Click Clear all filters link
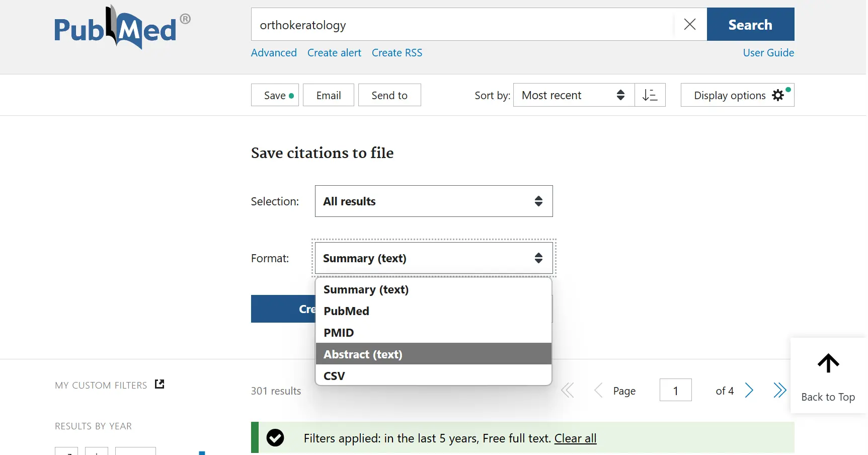 (575, 438)
